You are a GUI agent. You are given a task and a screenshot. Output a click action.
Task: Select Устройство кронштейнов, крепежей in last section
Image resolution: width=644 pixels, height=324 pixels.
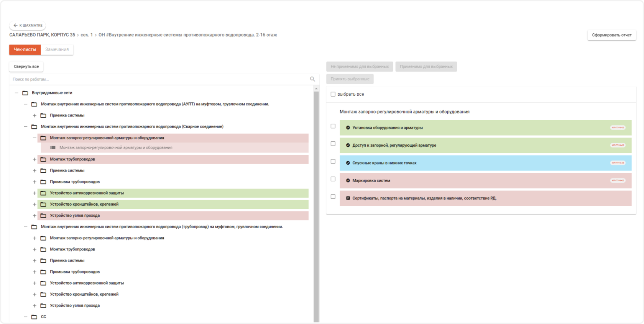click(x=84, y=294)
